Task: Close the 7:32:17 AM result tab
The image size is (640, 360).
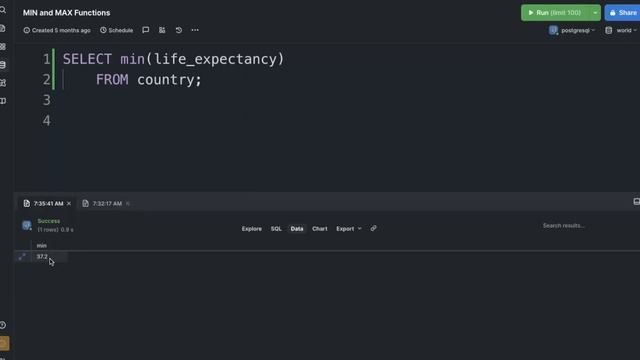Action: tap(128, 203)
